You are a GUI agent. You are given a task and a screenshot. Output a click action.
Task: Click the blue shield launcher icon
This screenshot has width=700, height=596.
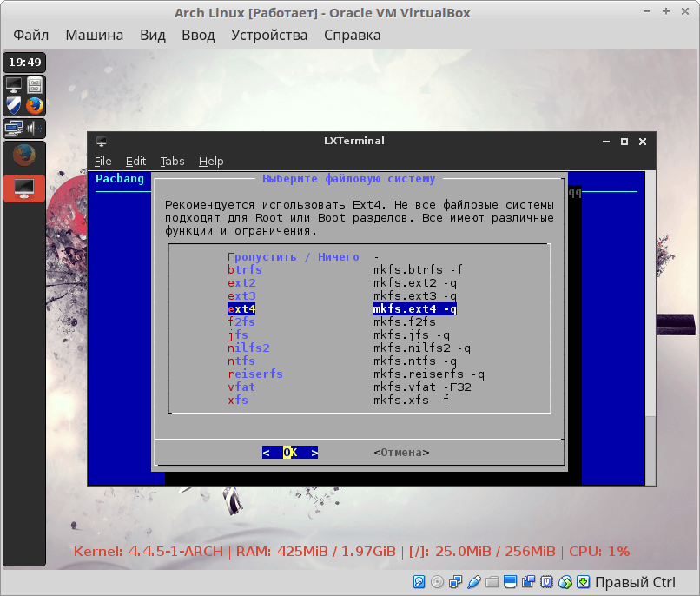click(14, 106)
